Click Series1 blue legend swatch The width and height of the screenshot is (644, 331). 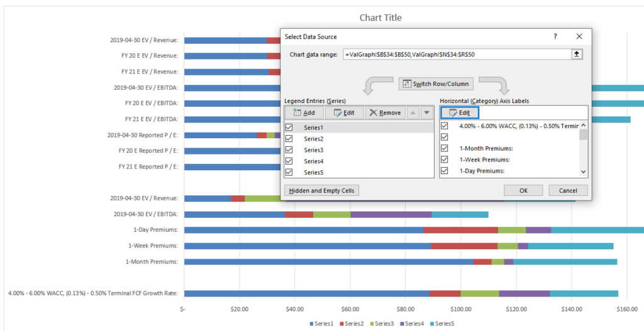pos(311,324)
